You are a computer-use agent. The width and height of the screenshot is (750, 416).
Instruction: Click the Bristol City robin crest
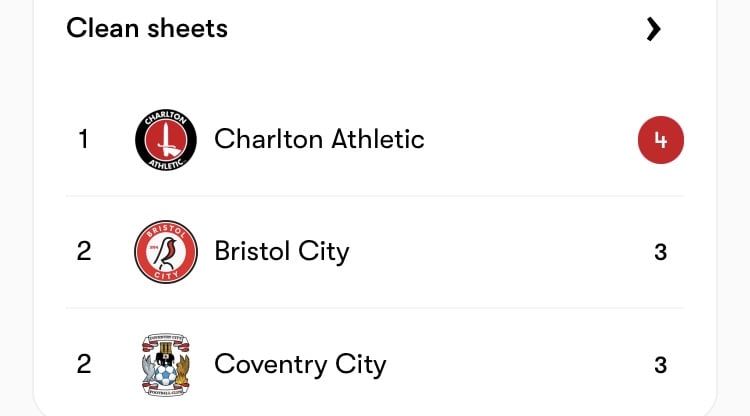(165, 252)
